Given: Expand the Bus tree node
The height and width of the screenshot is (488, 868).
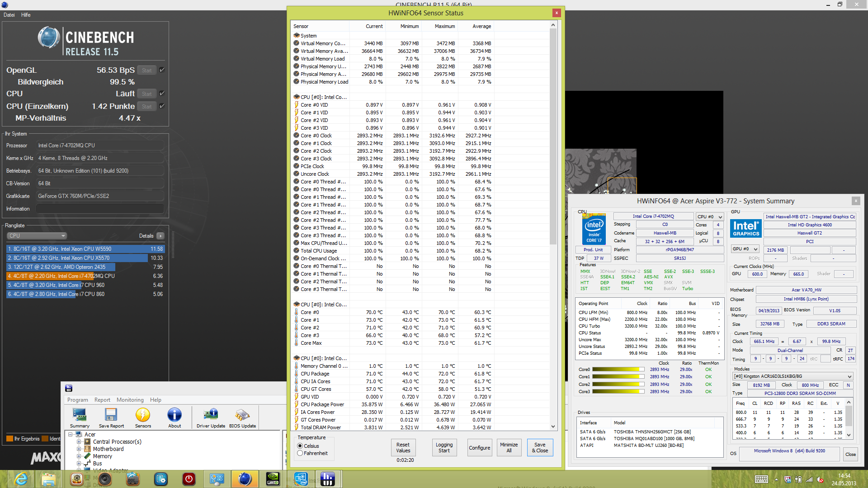Looking at the screenshot, I should coord(79,464).
